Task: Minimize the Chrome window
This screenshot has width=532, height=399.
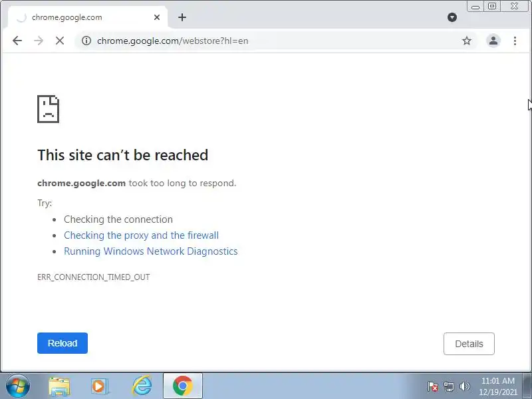Action: (475, 6)
